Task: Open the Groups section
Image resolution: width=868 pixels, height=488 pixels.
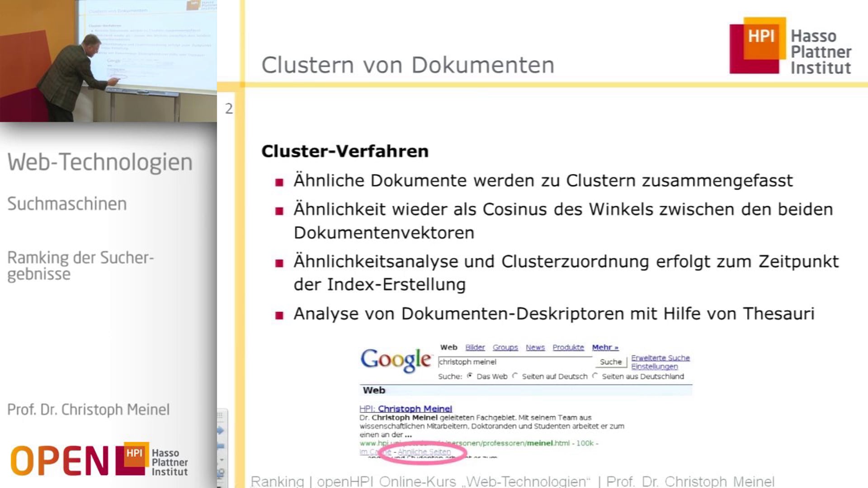Action: (505, 347)
